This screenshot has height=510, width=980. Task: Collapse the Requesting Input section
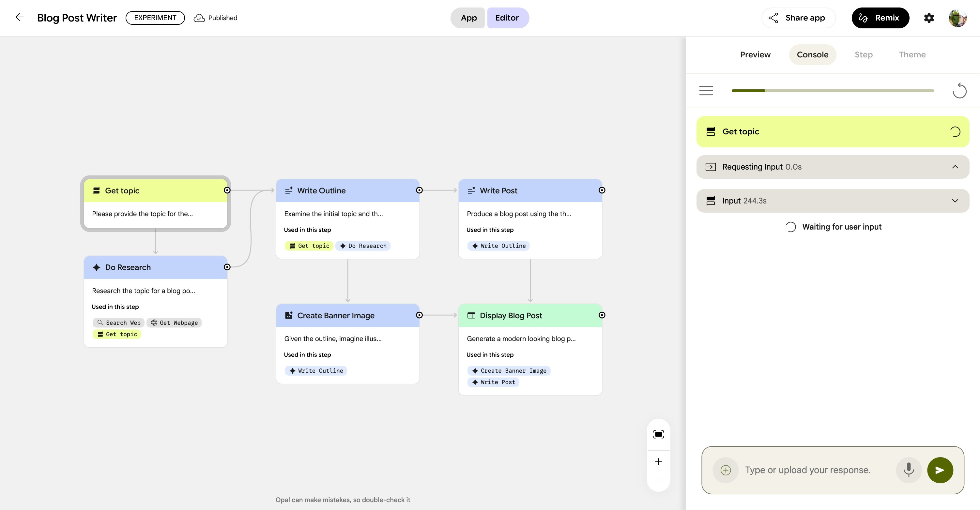click(x=955, y=167)
